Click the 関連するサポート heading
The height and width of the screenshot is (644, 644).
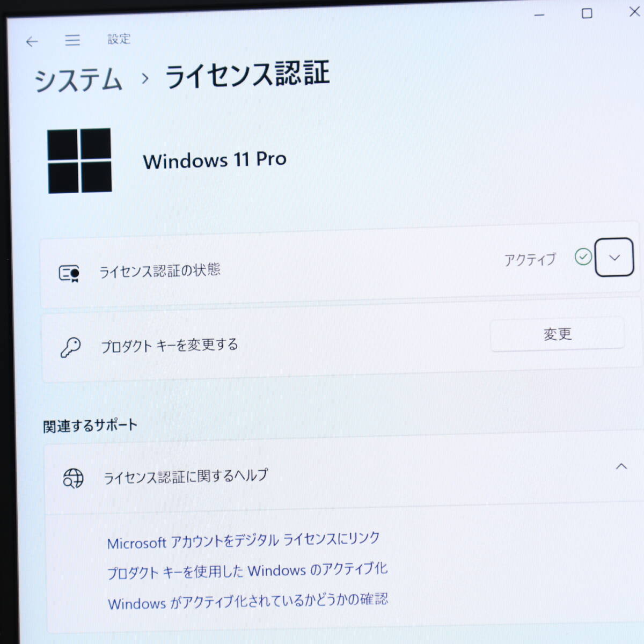point(90,426)
